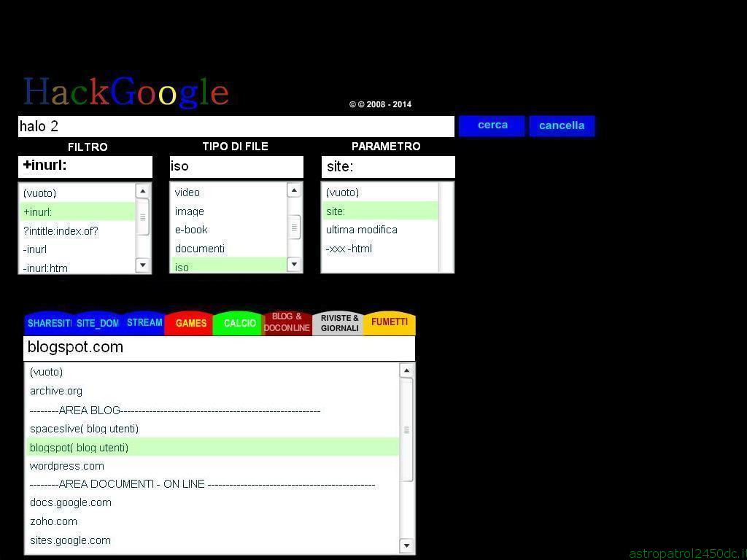
Task: Click the TIPO DI FILE field showing iso
Action: point(236,167)
